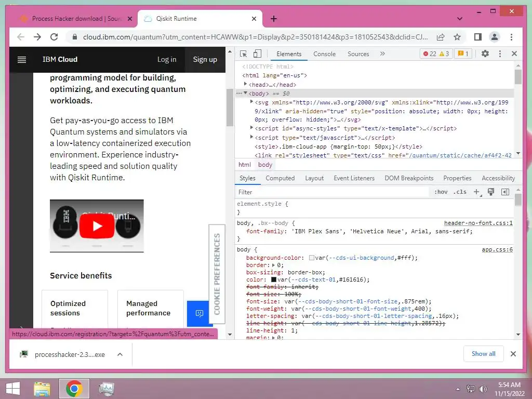Open a new browser tab
532x399 pixels.
point(274,19)
